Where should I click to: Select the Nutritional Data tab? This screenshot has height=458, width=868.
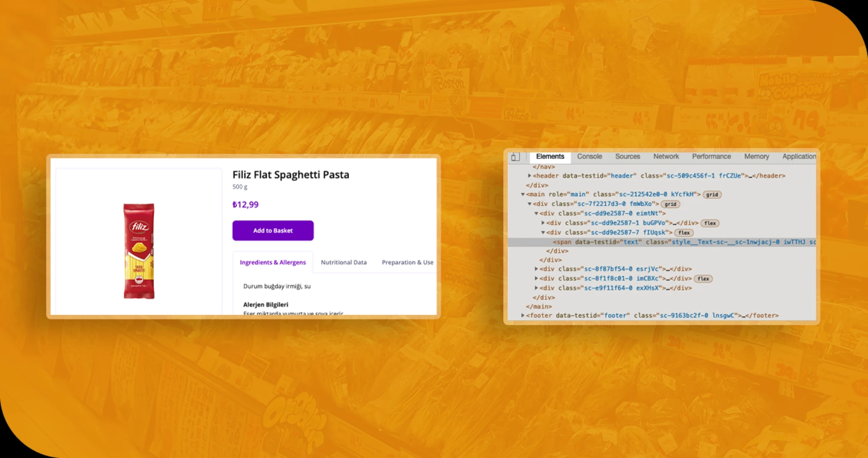344,262
